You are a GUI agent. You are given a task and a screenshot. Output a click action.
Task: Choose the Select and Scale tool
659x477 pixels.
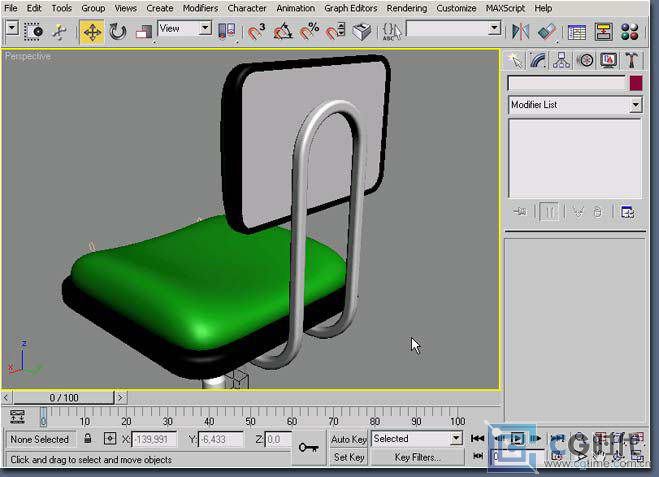144,32
